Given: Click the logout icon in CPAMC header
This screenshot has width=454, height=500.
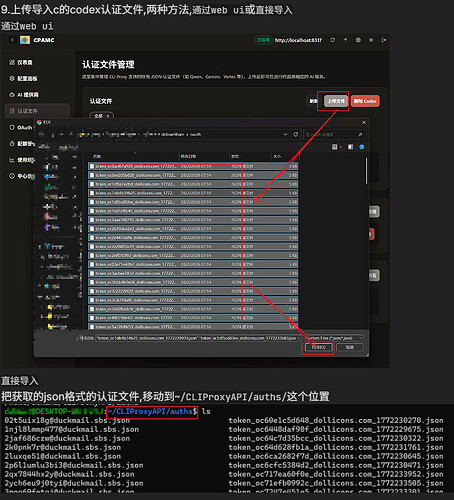Looking at the screenshot, I should coord(384,40).
